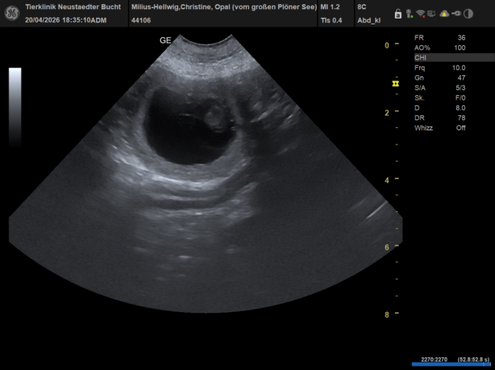495x370 pixels.
Task: Click the Gn gain value 47
Action: tap(461, 78)
